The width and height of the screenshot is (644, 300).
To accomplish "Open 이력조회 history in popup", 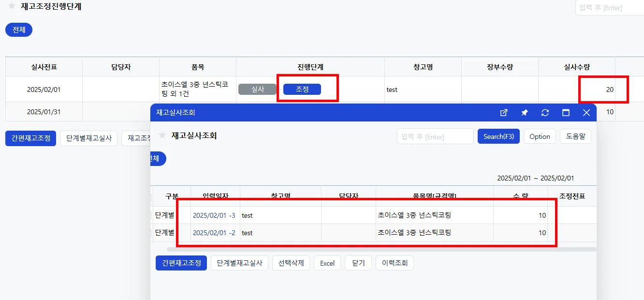I will pyautogui.click(x=395, y=263).
